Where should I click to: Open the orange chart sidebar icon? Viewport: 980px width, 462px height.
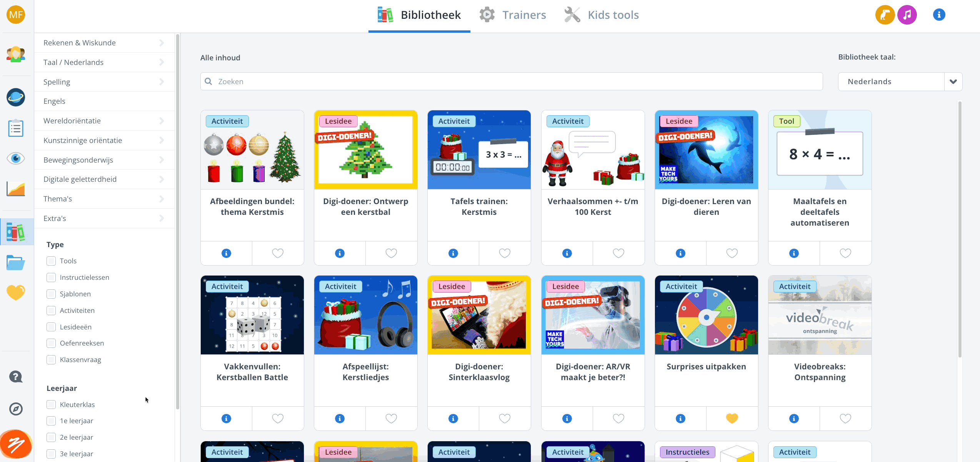[x=16, y=189]
